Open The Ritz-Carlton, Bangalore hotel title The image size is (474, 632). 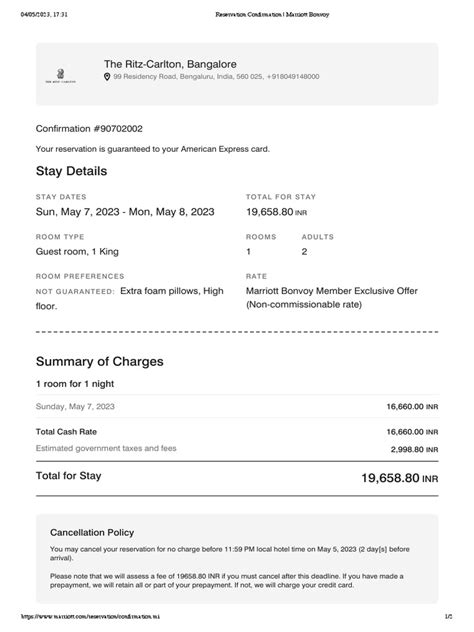tap(170, 64)
